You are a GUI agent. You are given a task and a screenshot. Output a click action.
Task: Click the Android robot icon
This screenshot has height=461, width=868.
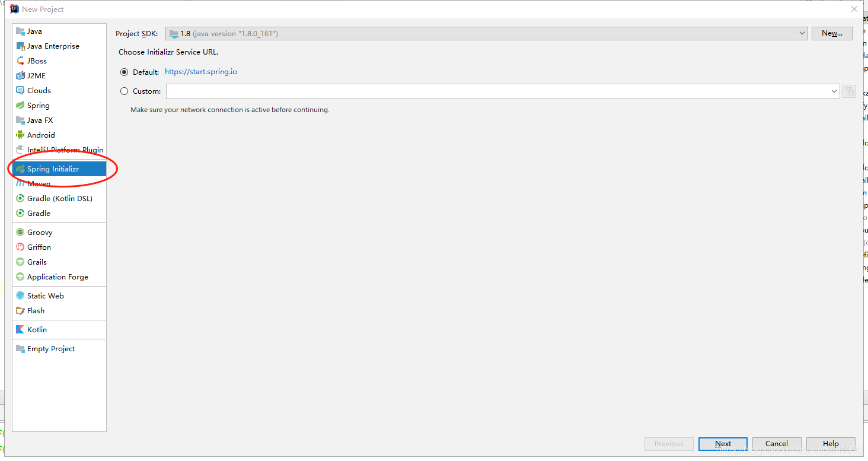pos(20,135)
